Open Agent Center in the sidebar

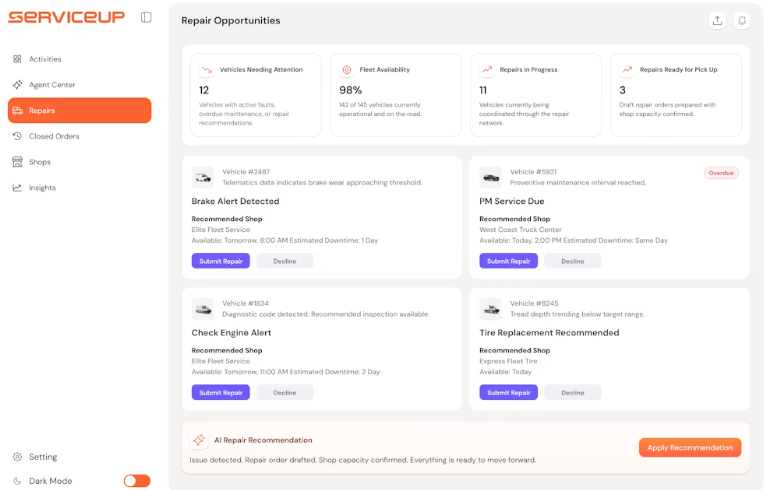coord(80,85)
